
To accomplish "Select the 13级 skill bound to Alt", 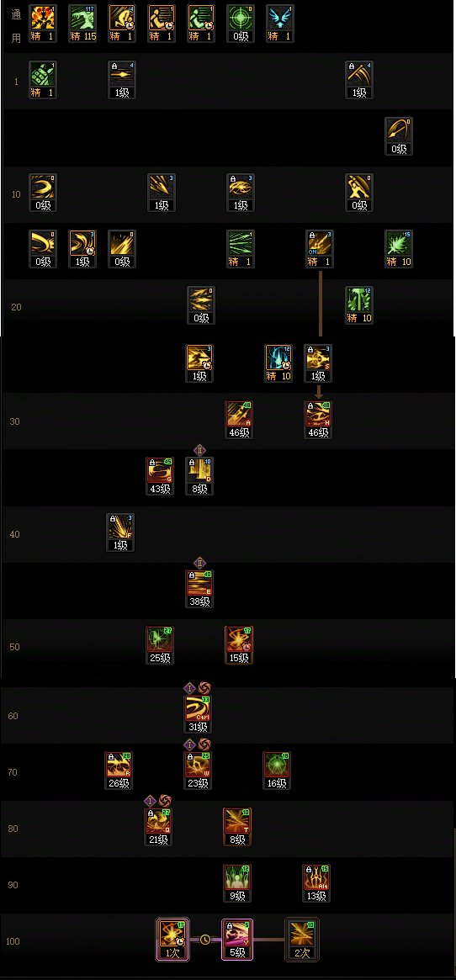I will pyautogui.click(x=316, y=884).
